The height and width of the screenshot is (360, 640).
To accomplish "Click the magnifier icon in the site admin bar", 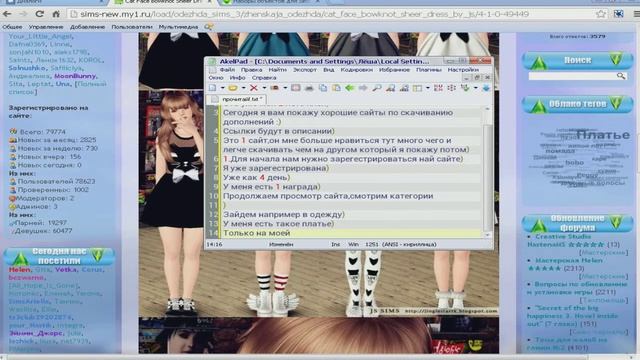I will [x=209, y=27].
